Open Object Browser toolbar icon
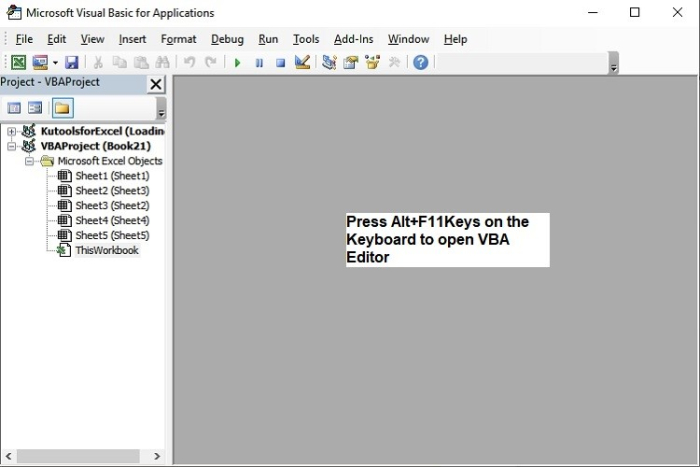Viewport: 700px width, 467px height. (x=372, y=62)
